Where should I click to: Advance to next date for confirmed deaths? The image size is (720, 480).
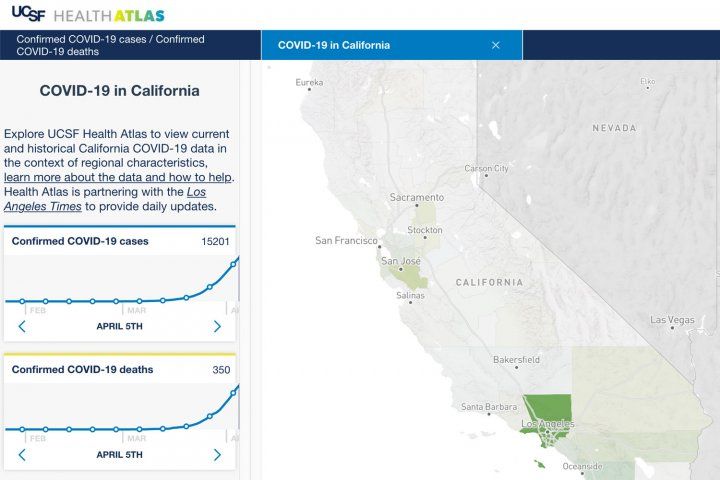pyautogui.click(x=217, y=454)
